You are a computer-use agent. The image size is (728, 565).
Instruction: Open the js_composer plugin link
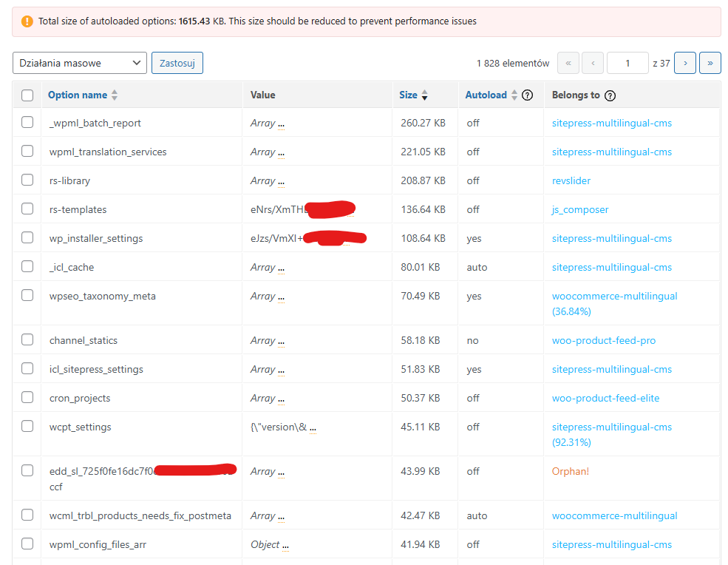580,209
